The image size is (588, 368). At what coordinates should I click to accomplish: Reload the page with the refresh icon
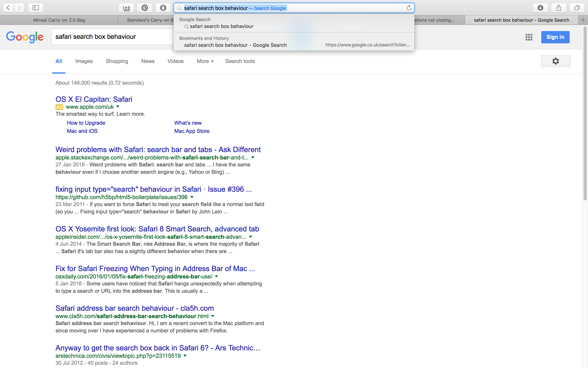409,8
